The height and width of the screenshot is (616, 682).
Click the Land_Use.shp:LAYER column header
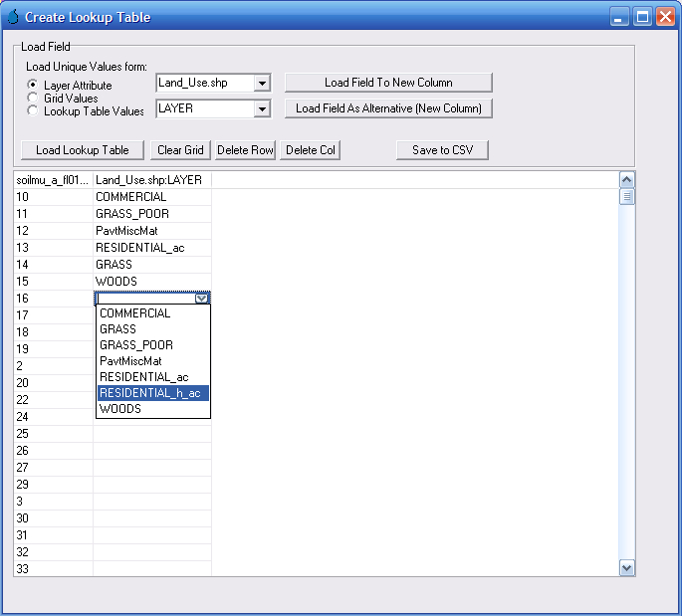[x=151, y=180]
